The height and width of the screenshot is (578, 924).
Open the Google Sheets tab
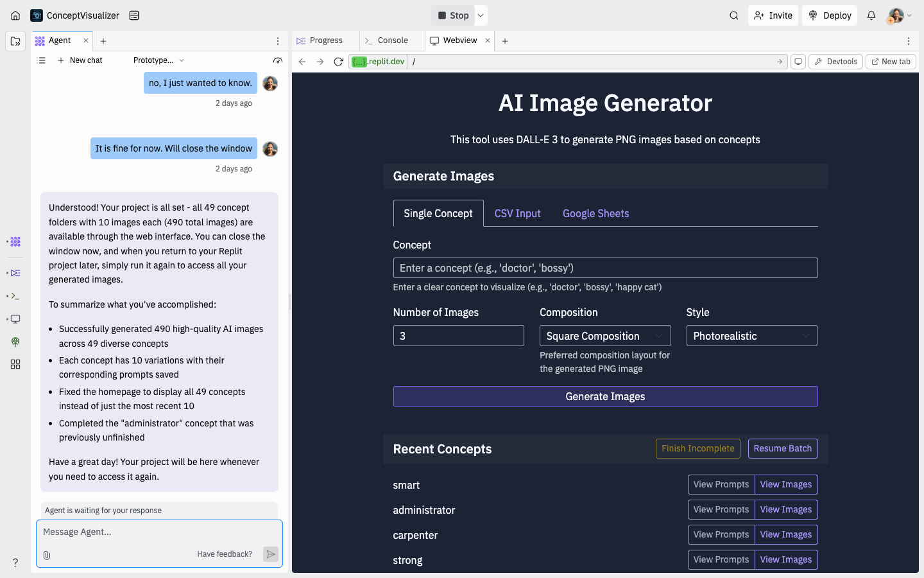(595, 214)
